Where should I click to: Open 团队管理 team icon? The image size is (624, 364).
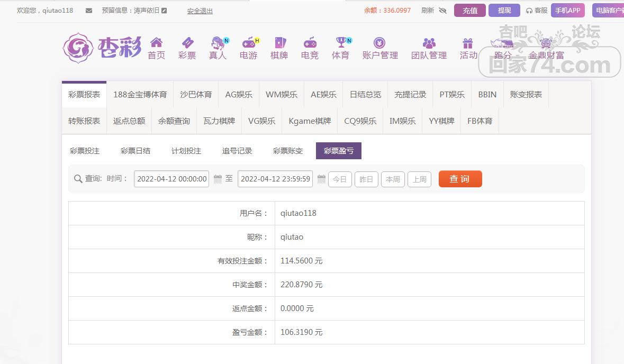[x=429, y=43]
